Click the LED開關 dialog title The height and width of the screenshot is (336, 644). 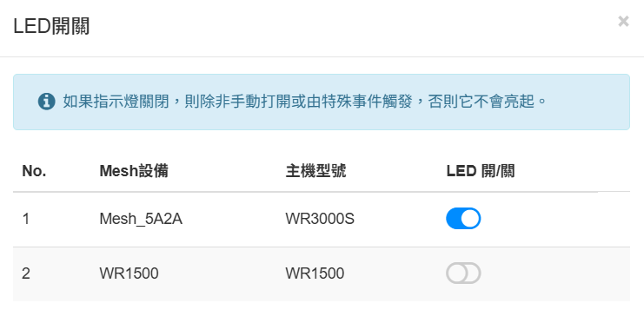coord(51,26)
